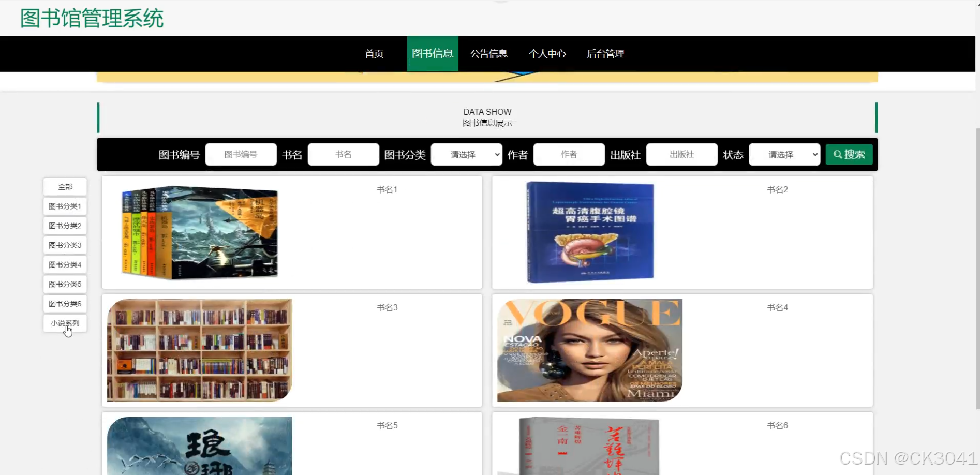Viewport: 980px width, 475px height.
Task: Click the 书名3 title text
Action: (387, 308)
